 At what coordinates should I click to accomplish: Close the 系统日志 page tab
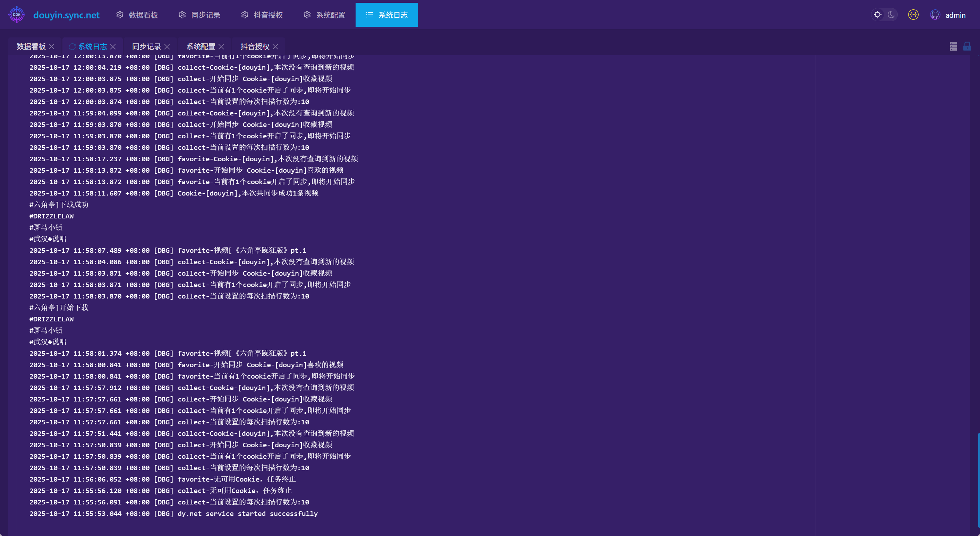[x=113, y=46]
